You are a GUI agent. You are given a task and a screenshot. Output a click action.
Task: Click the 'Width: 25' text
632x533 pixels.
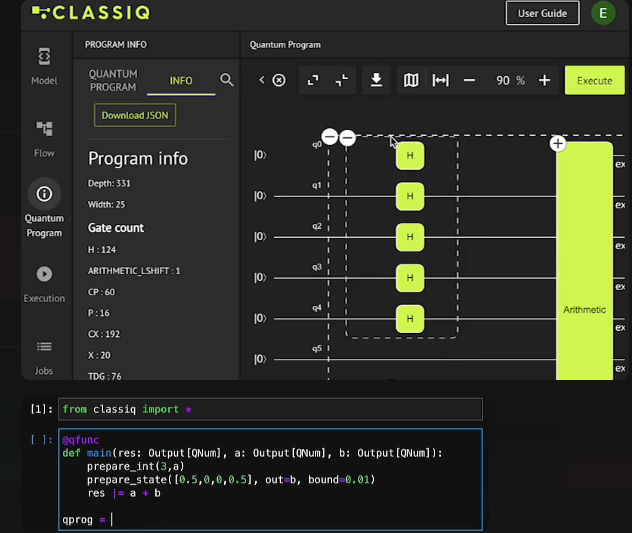click(106, 205)
